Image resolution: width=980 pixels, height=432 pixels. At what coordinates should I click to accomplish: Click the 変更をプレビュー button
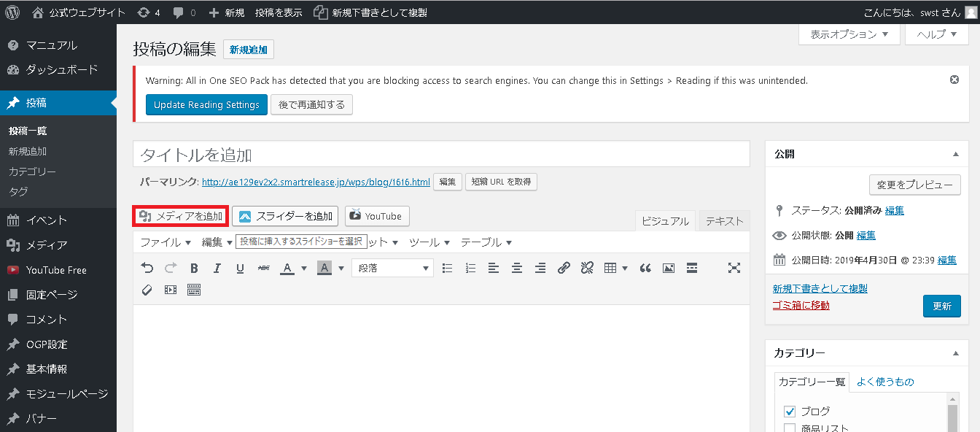pyautogui.click(x=914, y=185)
